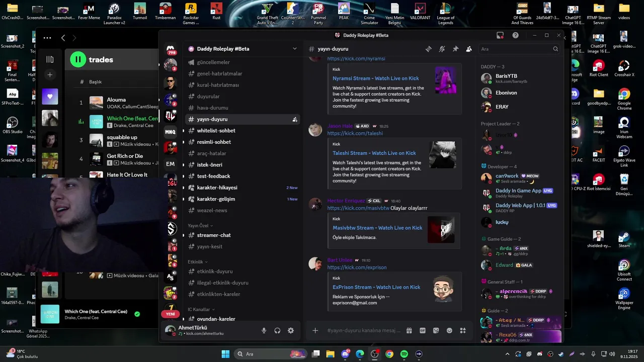Open Windows Start menu

tap(225, 354)
